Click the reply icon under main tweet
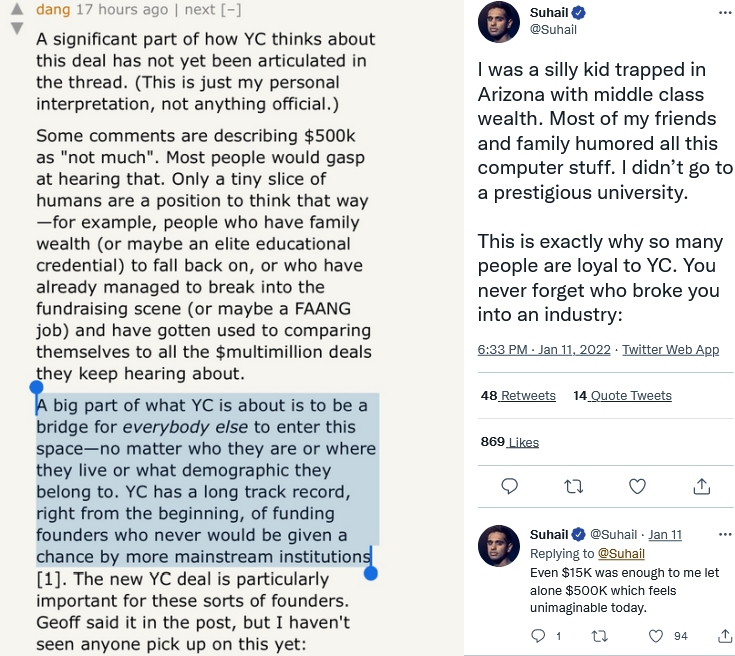 [509, 486]
